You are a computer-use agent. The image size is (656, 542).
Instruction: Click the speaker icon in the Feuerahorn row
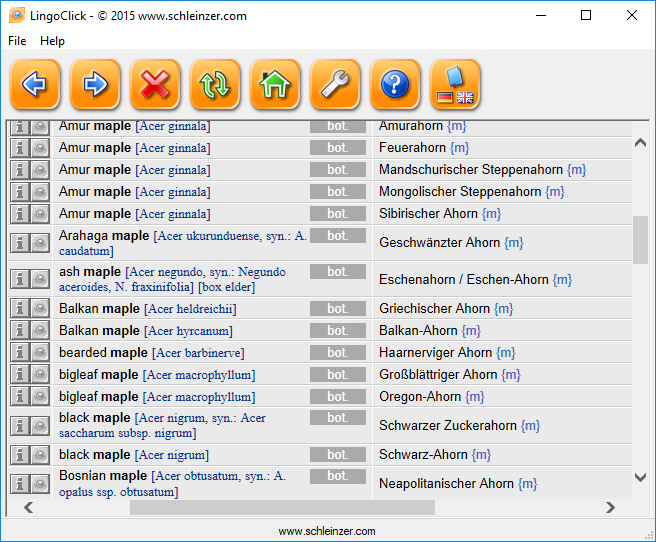pos(40,148)
